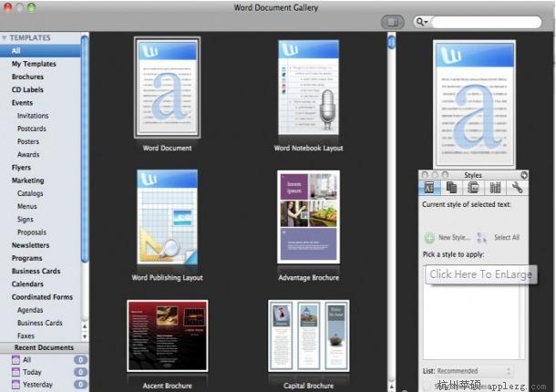Select the Ascent Brochure template

[168, 335]
